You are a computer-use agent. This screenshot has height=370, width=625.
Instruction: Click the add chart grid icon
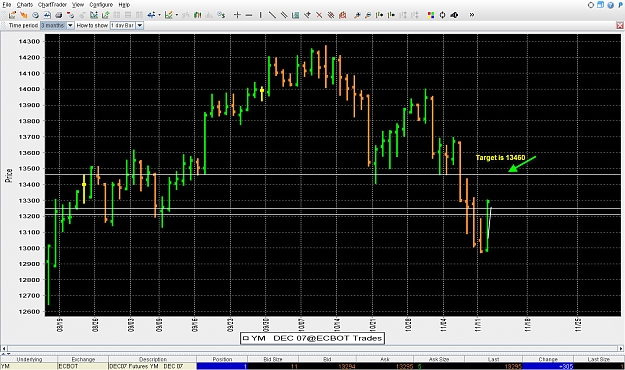coord(94,15)
